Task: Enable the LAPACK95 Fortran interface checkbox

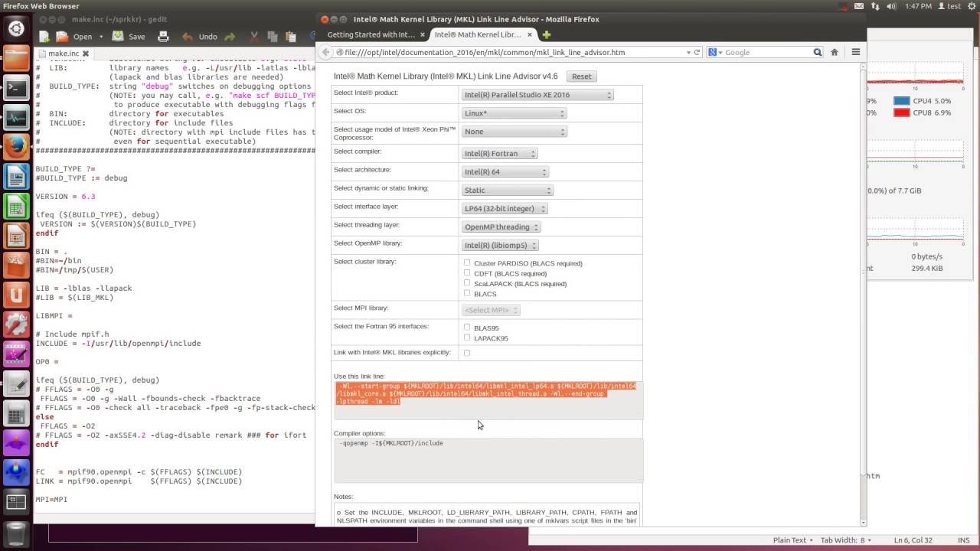Action: (x=467, y=337)
